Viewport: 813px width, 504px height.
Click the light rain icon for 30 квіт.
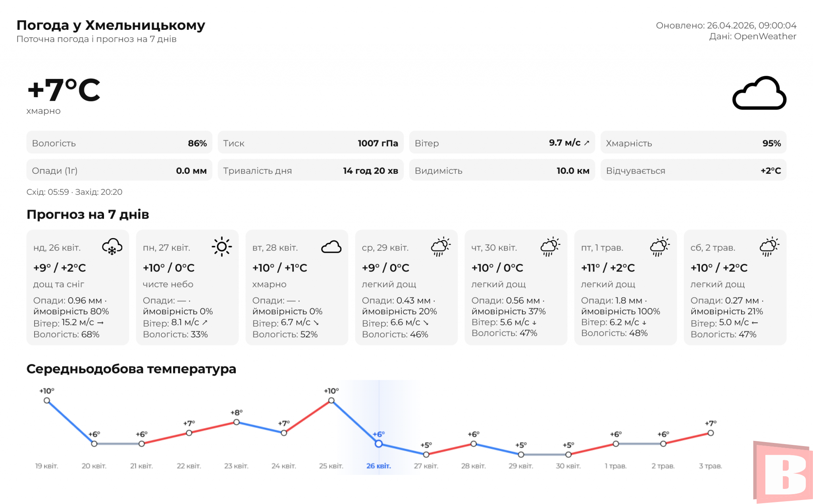(550, 247)
